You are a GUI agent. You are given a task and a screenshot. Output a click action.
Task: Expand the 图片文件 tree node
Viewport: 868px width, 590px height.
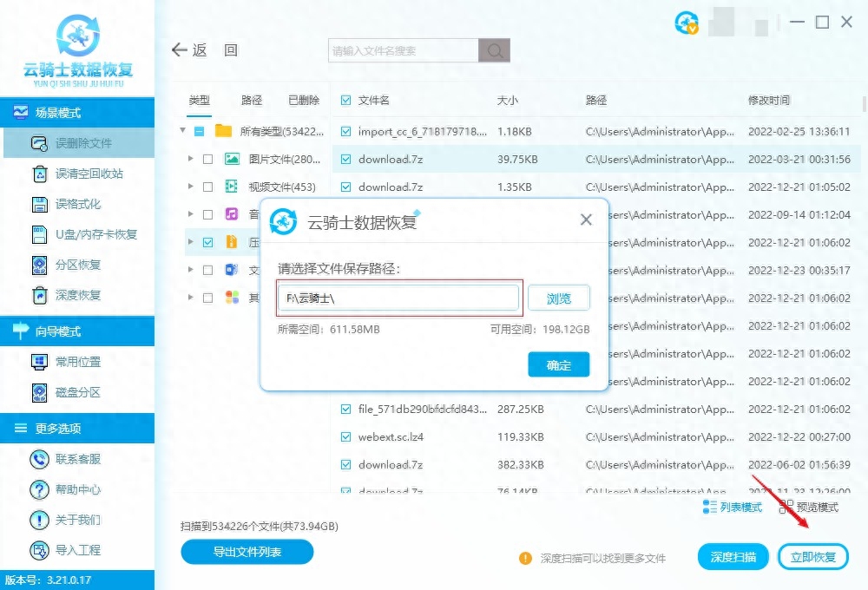click(x=190, y=158)
